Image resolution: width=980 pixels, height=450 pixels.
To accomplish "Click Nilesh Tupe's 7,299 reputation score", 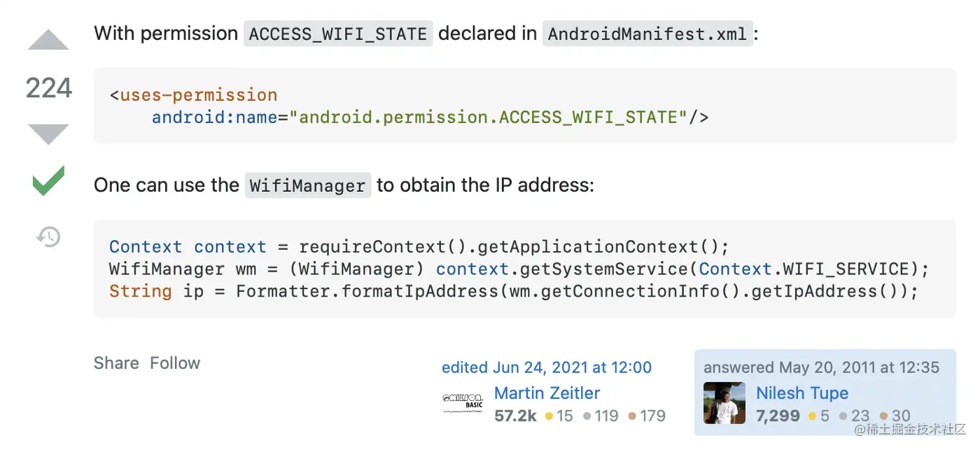I will (778, 416).
